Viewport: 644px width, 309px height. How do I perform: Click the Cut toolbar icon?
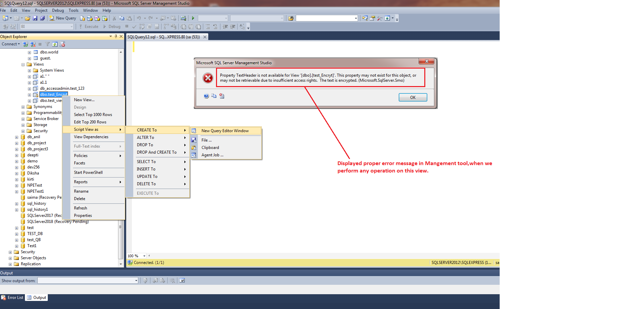(114, 18)
